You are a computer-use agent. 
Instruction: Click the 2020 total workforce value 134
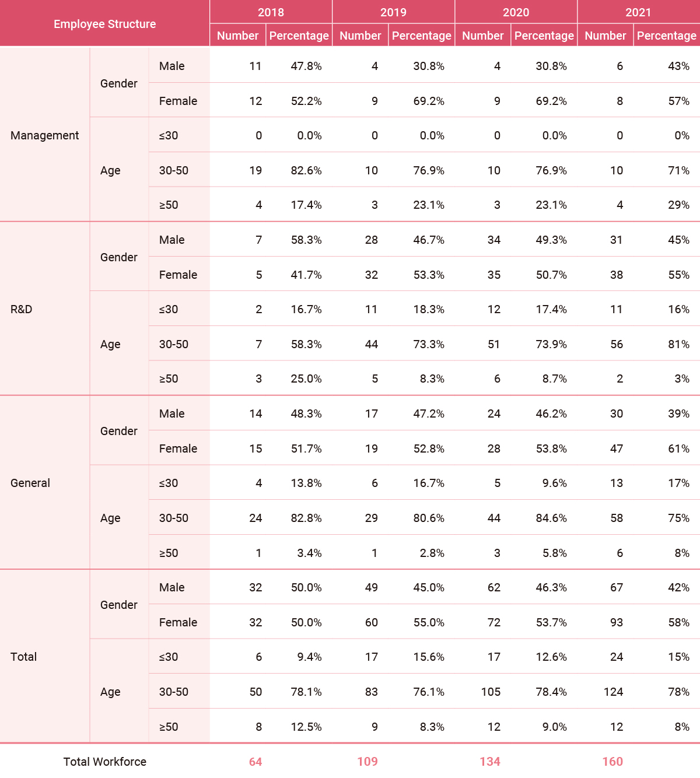coord(490,762)
